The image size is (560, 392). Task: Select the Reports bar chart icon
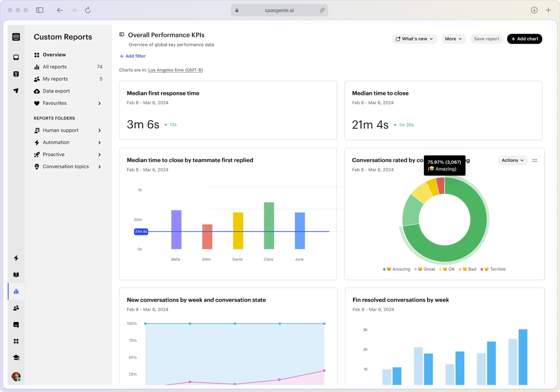(x=16, y=291)
